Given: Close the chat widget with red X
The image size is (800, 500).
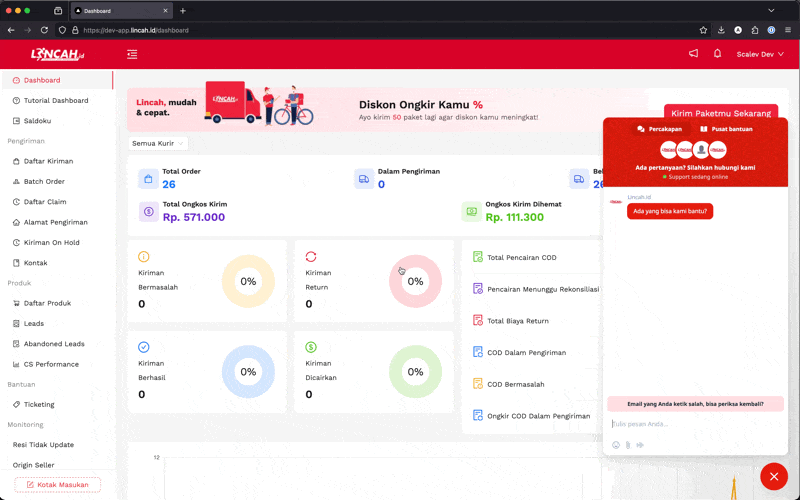Looking at the screenshot, I should pos(774,477).
